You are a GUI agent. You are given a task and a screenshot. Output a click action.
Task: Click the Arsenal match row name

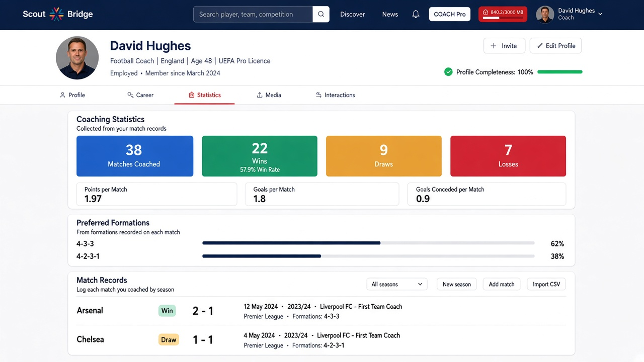pos(90,311)
